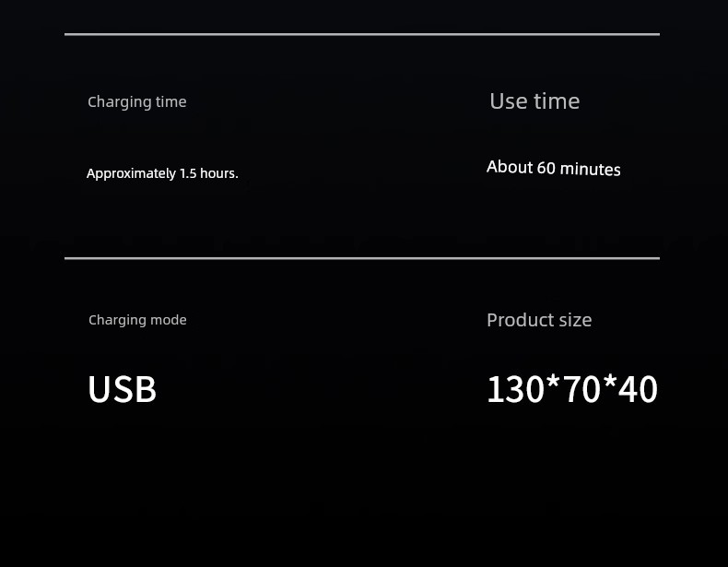This screenshot has width=728, height=567.
Task: Select the 'Approximately 1.5 hours.' text
Action: coord(162,173)
